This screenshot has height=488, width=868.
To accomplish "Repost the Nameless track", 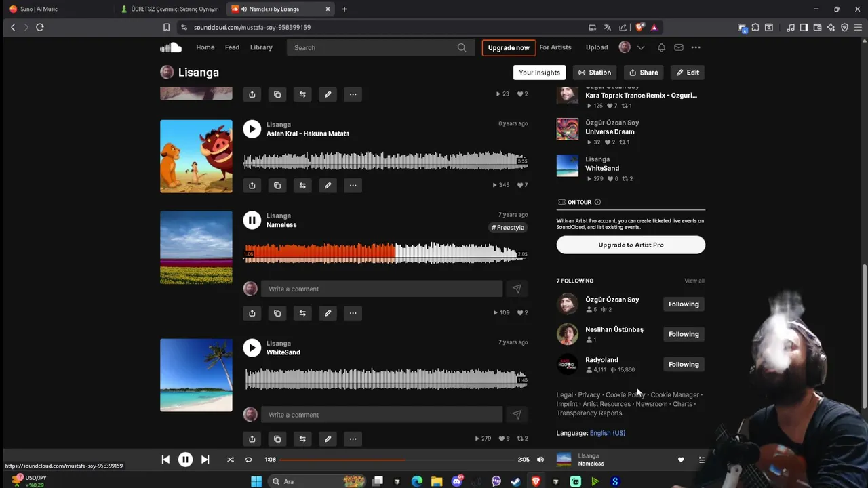I will coord(302,313).
